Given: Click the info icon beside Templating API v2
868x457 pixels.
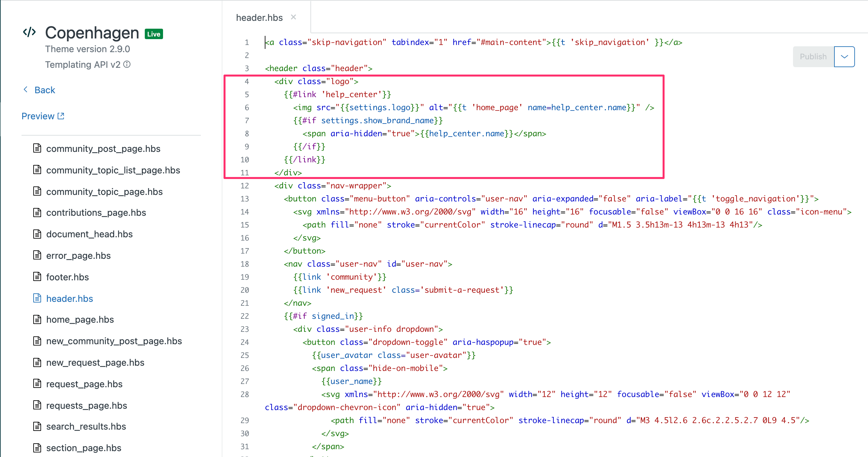Looking at the screenshot, I should (127, 64).
